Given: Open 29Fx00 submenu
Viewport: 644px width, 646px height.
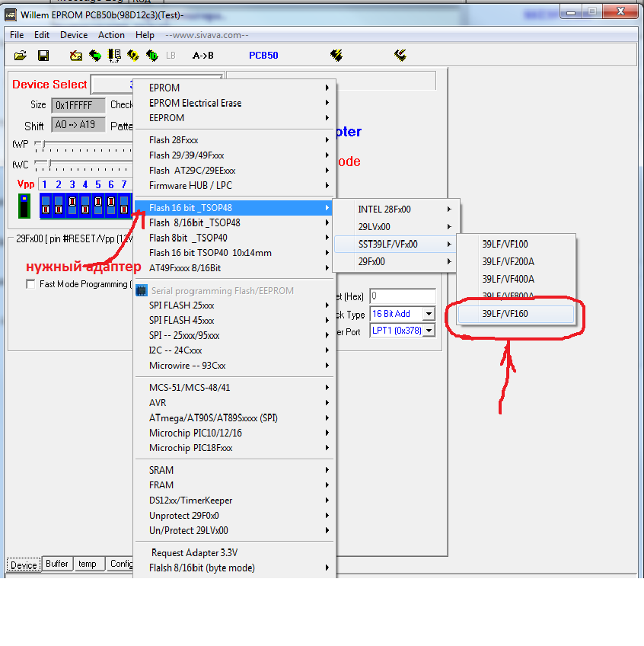Looking at the screenshot, I should pos(396,261).
